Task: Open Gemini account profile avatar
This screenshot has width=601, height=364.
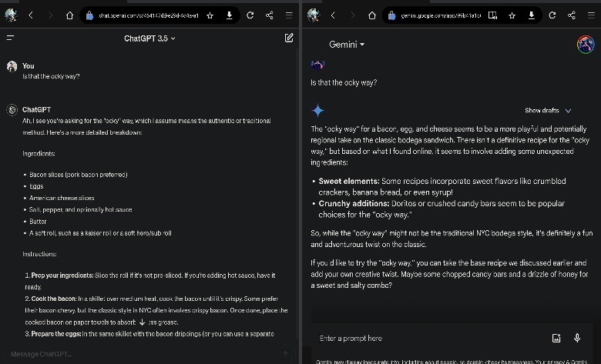Action: coord(586,44)
